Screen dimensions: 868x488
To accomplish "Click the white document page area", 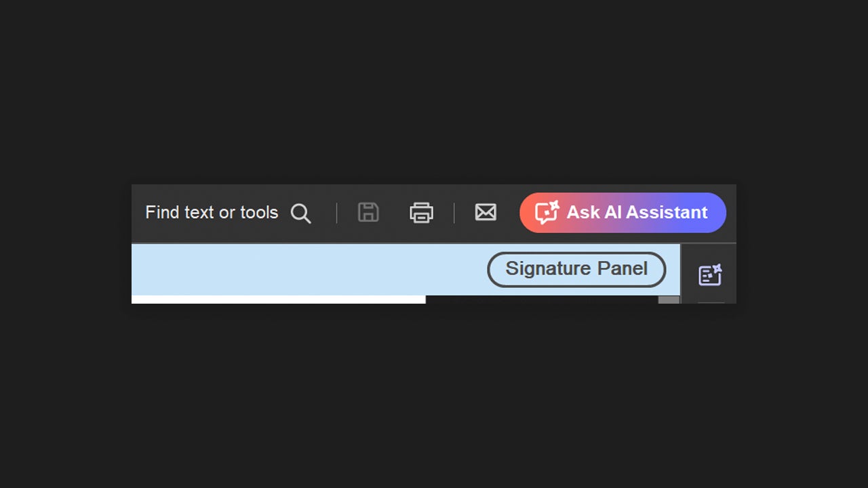I will [279, 300].
